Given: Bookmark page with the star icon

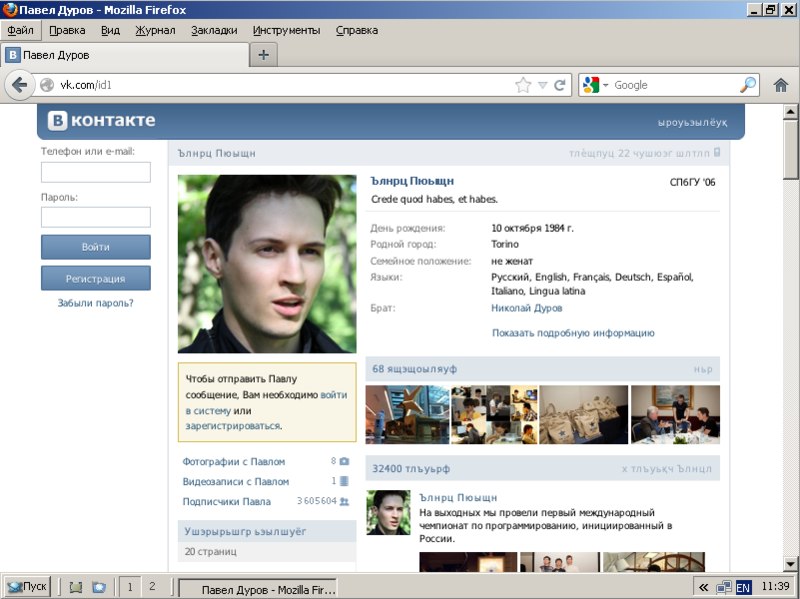Looking at the screenshot, I should (x=523, y=85).
